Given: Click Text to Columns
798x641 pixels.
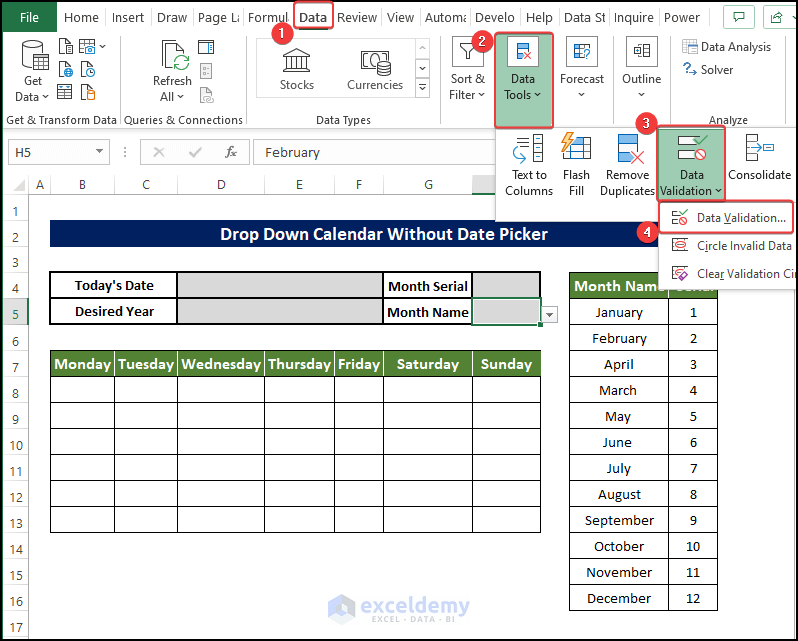Looking at the screenshot, I should (x=529, y=165).
